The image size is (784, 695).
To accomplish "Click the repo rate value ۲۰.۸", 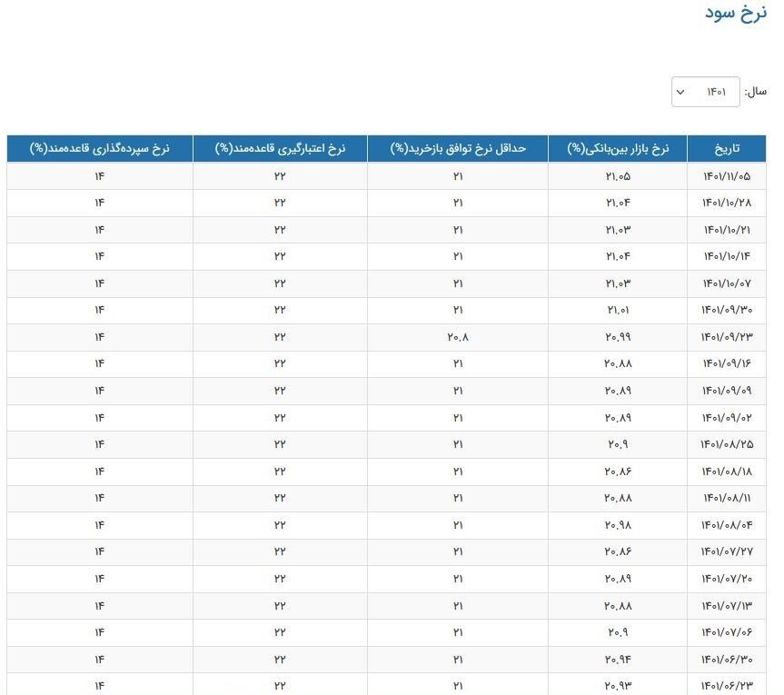I will (x=458, y=337).
